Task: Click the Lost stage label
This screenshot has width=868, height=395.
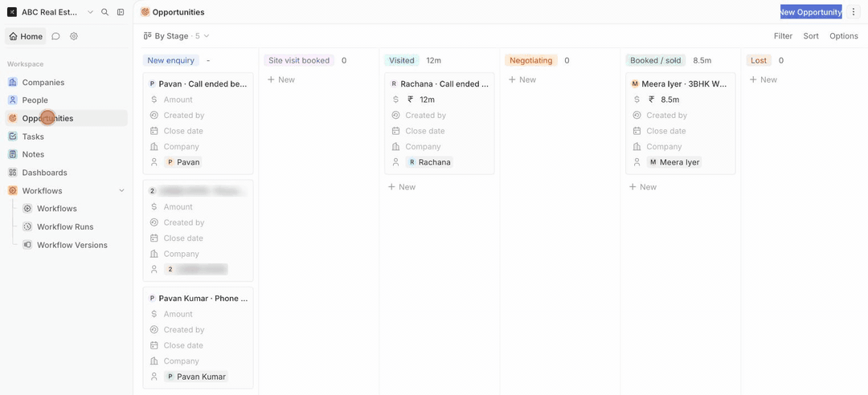Action: pyautogui.click(x=759, y=60)
